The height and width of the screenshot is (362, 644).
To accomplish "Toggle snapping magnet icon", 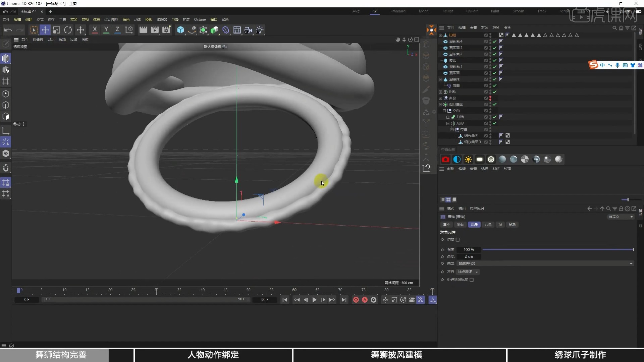I will click(6, 168).
